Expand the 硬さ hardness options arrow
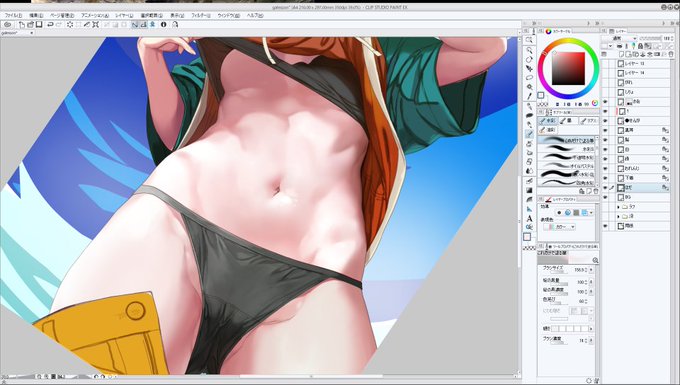Screen dimensions: 680x385 point(591,329)
